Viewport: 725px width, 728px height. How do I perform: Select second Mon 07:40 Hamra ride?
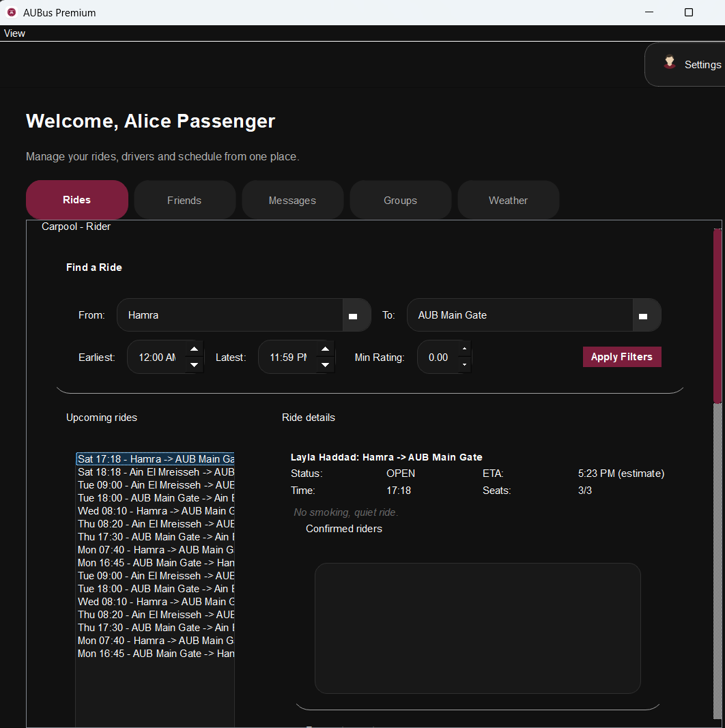(155, 641)
